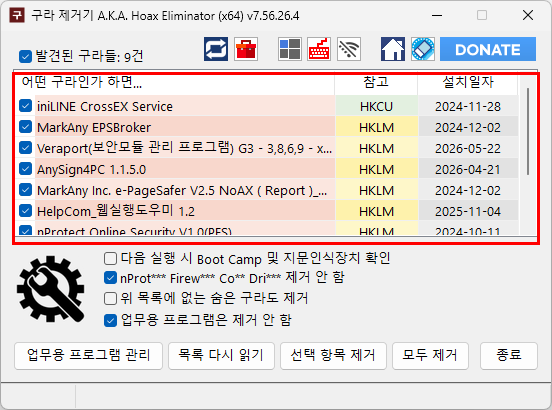The image size is (552, 410).
Task: Toggle nProt*** Firew*** 제거 안 함 checkbox
Action: [x=111, y=278]
